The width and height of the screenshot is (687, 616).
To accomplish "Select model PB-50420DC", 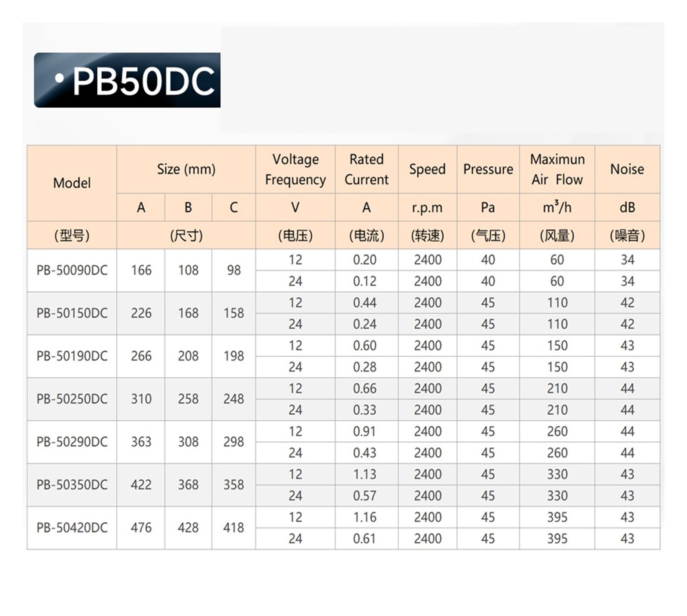I will pyautogui.click(x=72, y=528).
